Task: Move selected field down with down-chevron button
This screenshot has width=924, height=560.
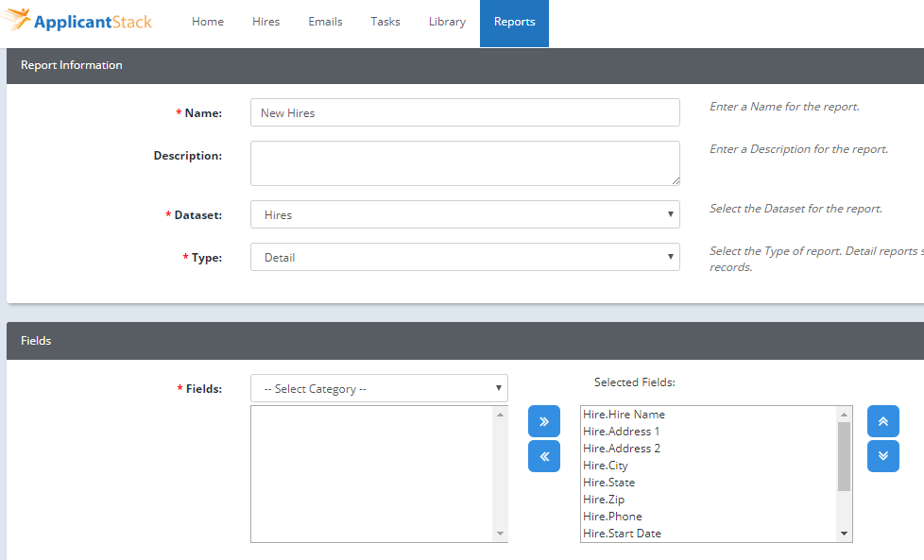Action: coord(882,456)
